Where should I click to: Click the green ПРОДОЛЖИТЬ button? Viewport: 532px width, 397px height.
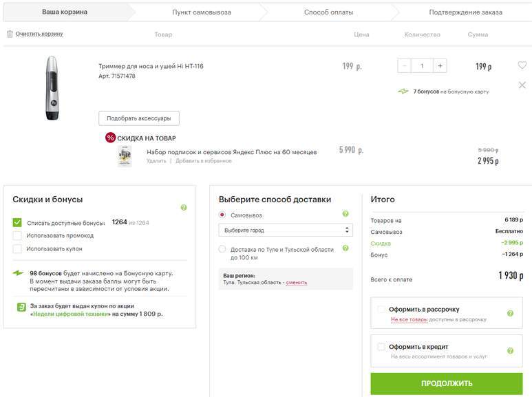click(447, 383)
